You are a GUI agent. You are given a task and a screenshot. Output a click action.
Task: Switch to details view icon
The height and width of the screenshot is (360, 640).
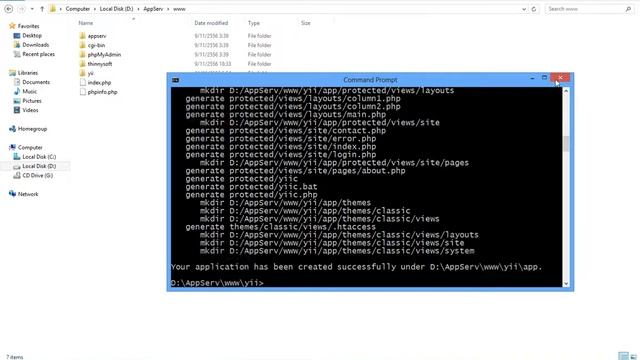(x=623, y=356)
